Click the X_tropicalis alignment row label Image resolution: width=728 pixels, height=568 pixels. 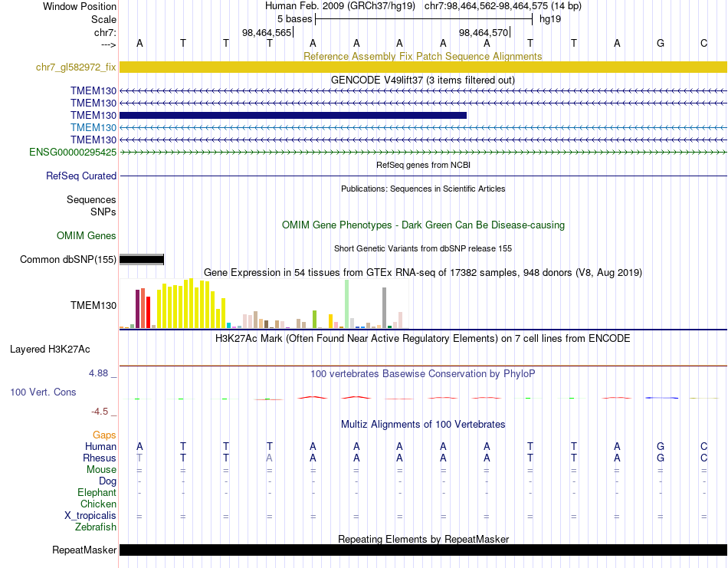pos(90,516)
